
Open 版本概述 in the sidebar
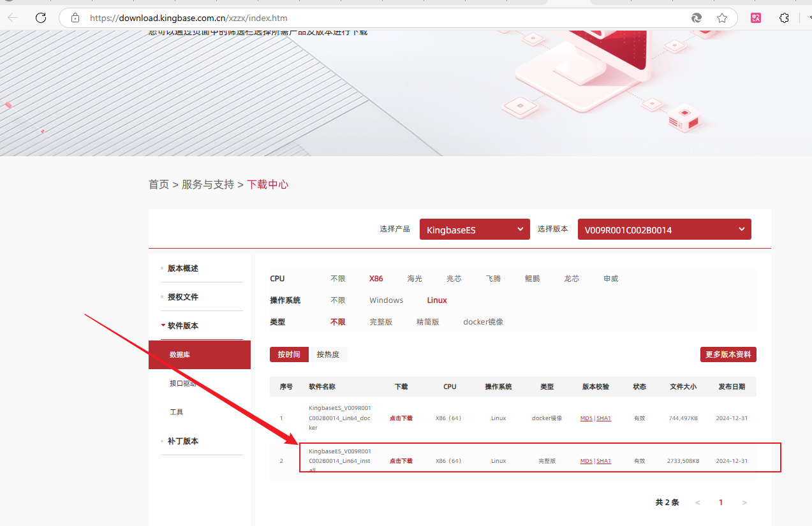(x=182, y=268)
